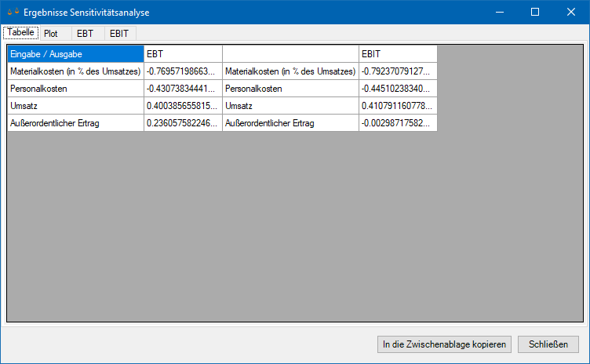Open the Plot tab
Screen dimensions: 590x364
[x=55, y=34]
